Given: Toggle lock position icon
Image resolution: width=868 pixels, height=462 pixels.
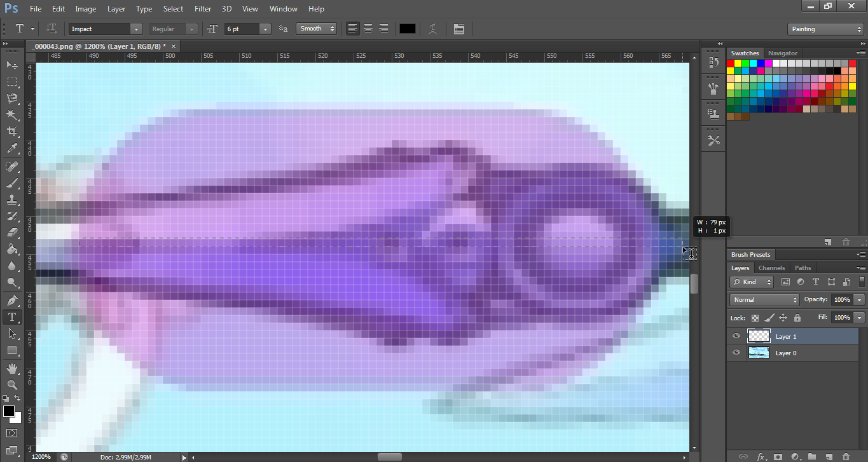Looking at the screenshot, I should 783,317.
